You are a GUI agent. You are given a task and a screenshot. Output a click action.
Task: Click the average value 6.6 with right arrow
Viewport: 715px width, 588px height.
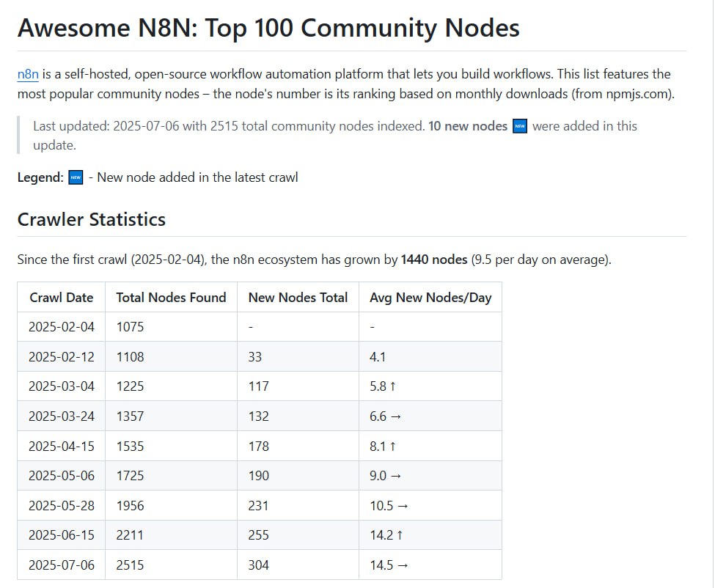385,416
